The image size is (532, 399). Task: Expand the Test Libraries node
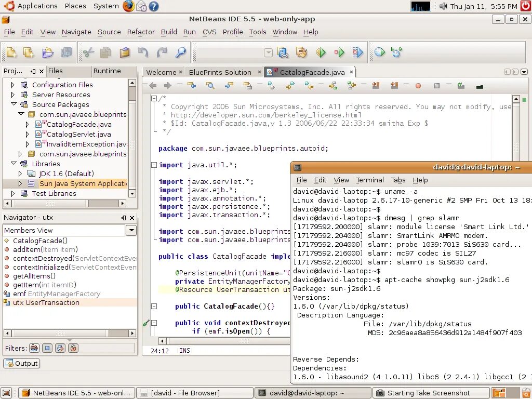pos(13,194)
